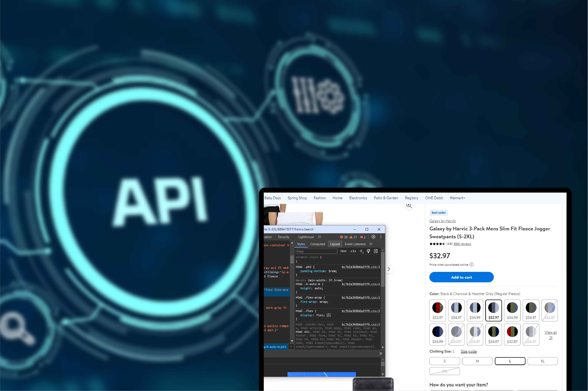Open the ONE Debit nav link
This screenshot has height=391, width=588.
(x=434, y=198)
